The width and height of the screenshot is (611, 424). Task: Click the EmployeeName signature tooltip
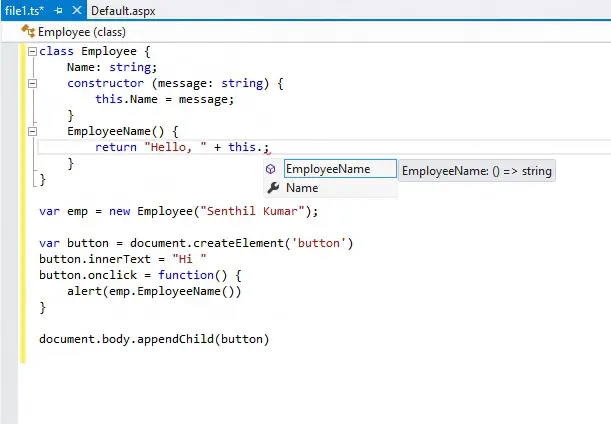476,172
